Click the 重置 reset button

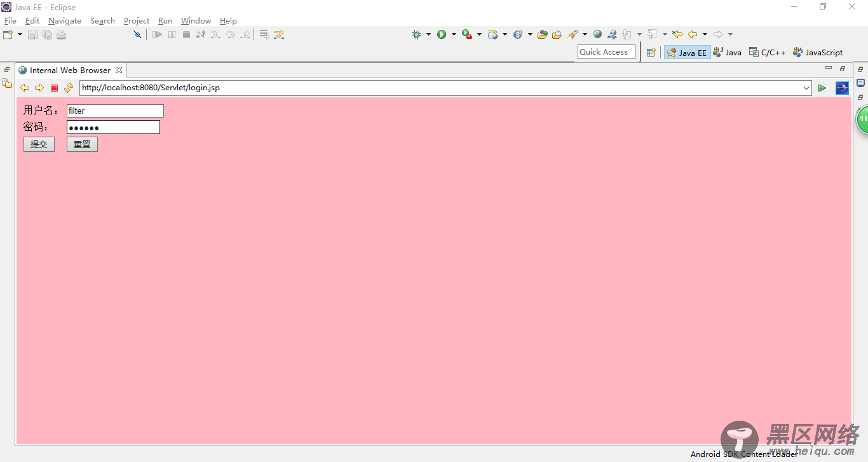click(x=82, y=144)
